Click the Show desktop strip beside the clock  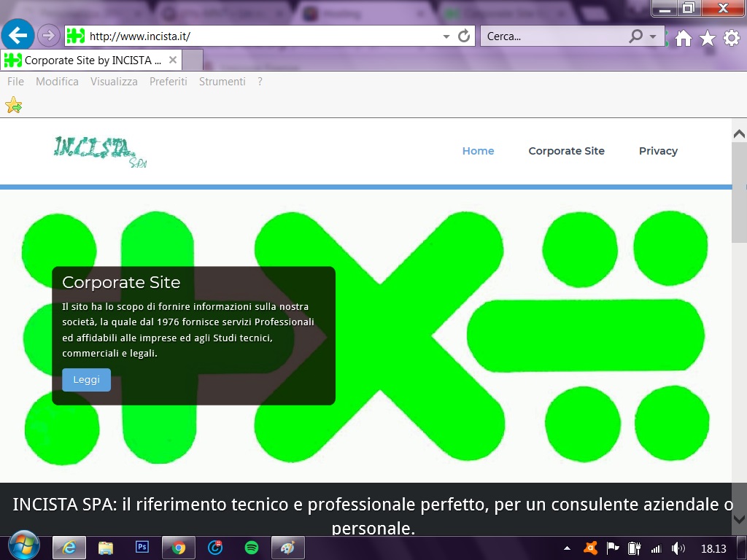pos(742,548)
